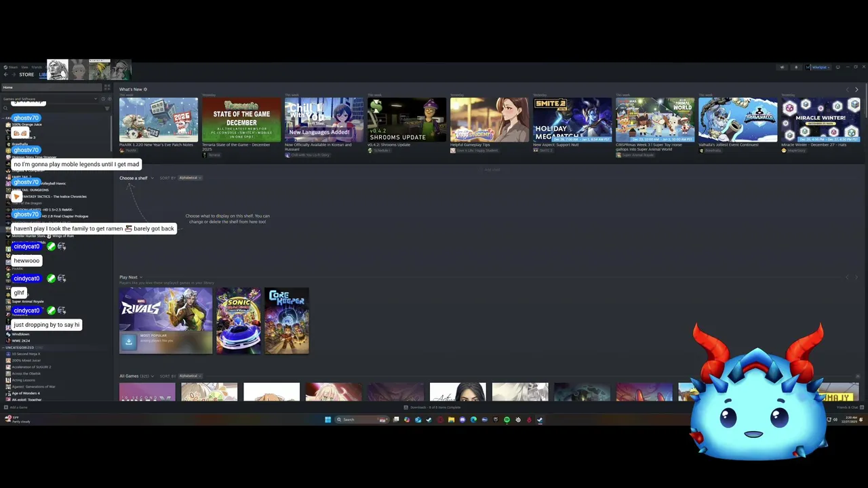Screen dimensions: 868x488
Task: Open All Games Sort By Alphabetical dropdown
Action: pos(190,376)
